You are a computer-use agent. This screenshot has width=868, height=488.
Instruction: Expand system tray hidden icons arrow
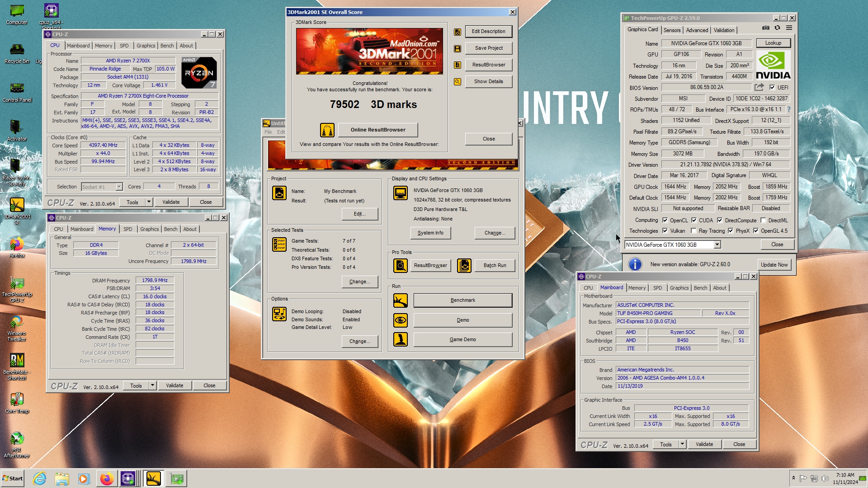pos(793,478)
